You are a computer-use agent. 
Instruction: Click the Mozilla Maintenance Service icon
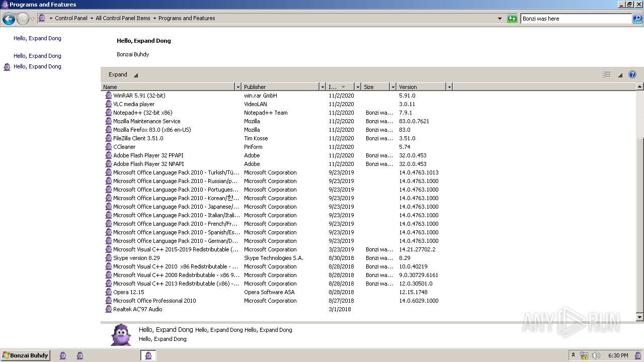[x=108, y=121]
